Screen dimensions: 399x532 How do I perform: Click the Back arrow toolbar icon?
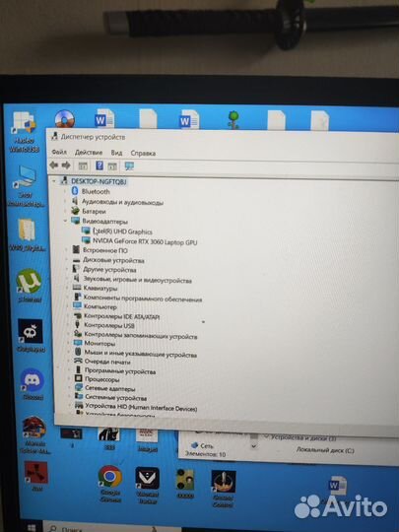click(x=54, y=166)
